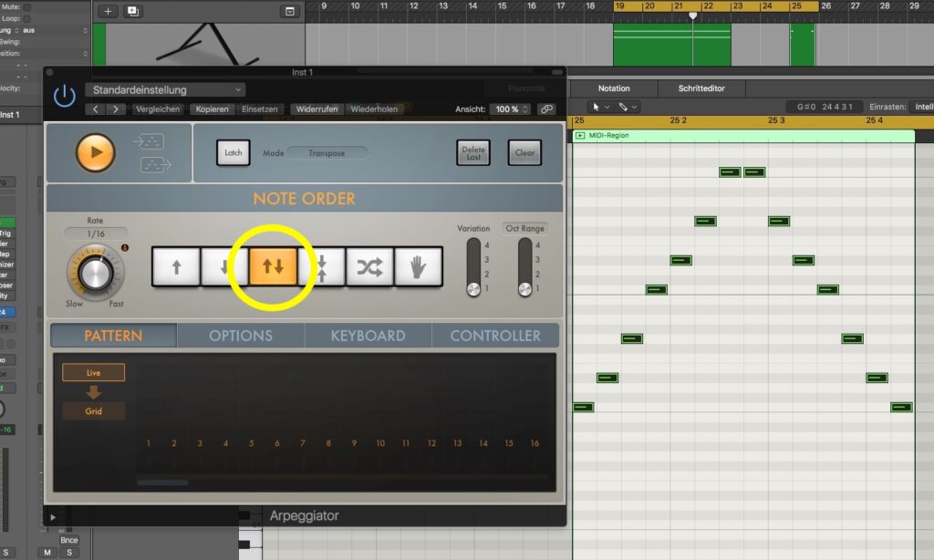The height and width of the screenshot is (560, 934).
Task: Click the Delete Last button
Action: click(472, 152)
